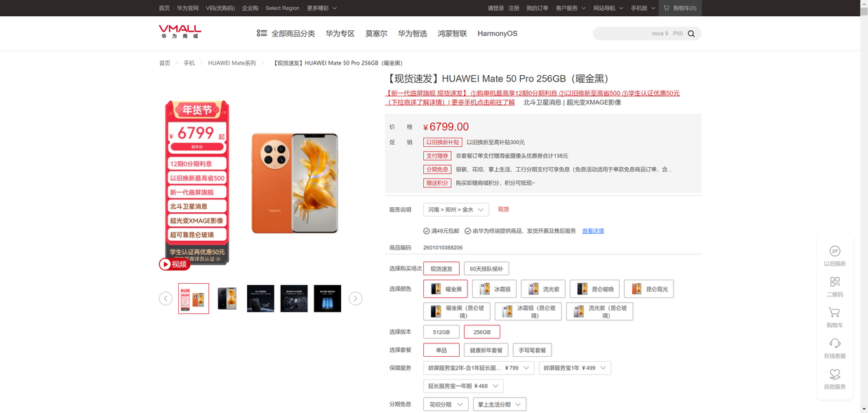Image resolution: width=868 pixels, height=413 pixels.
Task: Go to HUAWEI Mate系列 breadcrumb
Action: (x=232, y=63)
